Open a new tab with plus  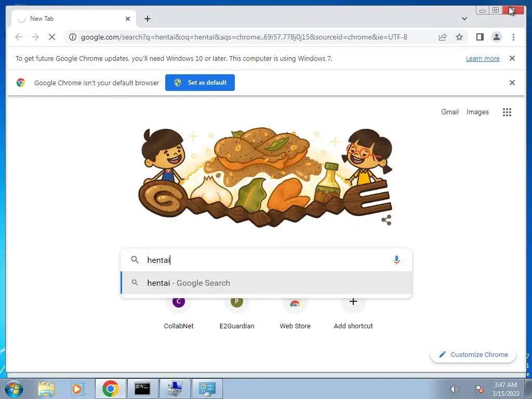pos(148,19)
